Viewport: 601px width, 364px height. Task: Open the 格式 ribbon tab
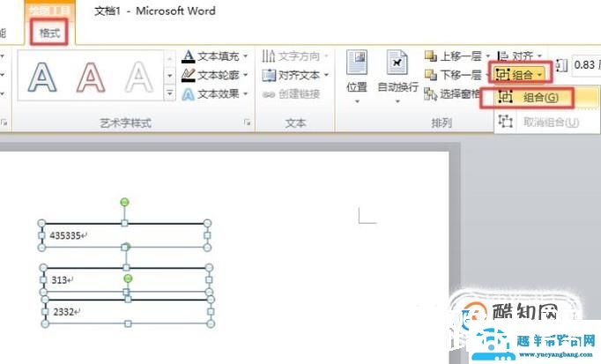click(x=50, y=33)
